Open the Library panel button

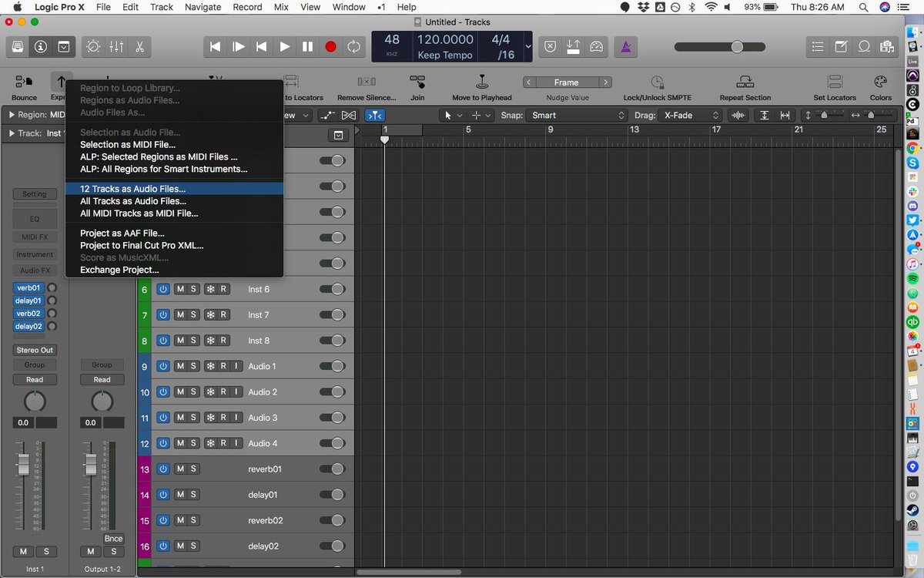point(17,46)
